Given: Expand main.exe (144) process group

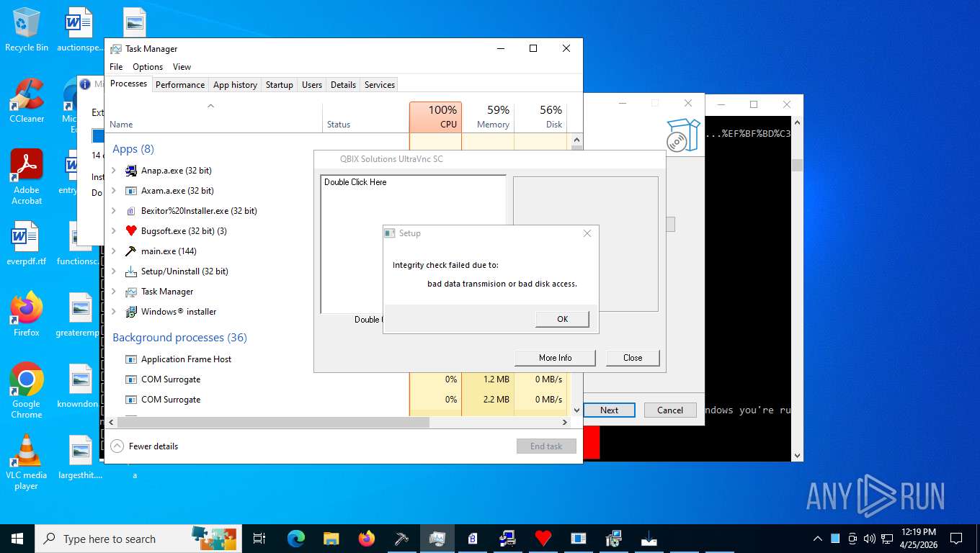Looking at the screenshot, I should tap(114, 251).
